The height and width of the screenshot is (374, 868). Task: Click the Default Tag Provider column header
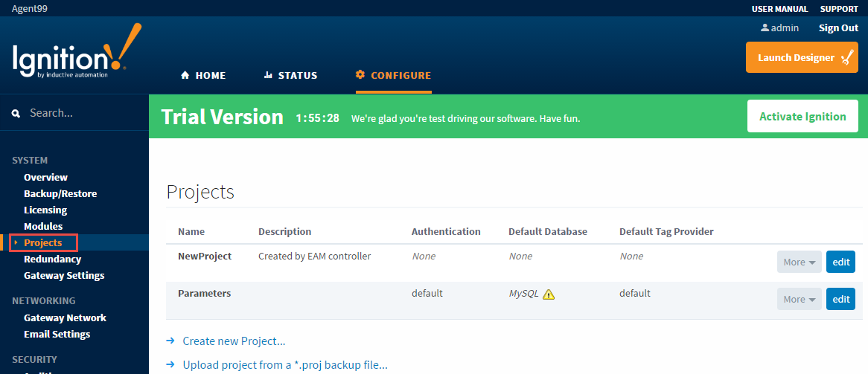click(x=666, y=231)
